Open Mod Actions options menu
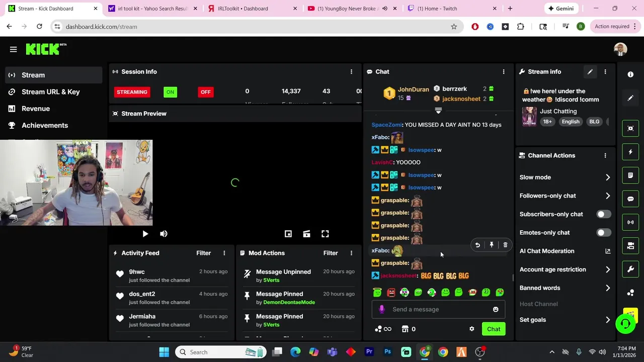The height and width of the screenshot is (362, 644). point(351,253)
